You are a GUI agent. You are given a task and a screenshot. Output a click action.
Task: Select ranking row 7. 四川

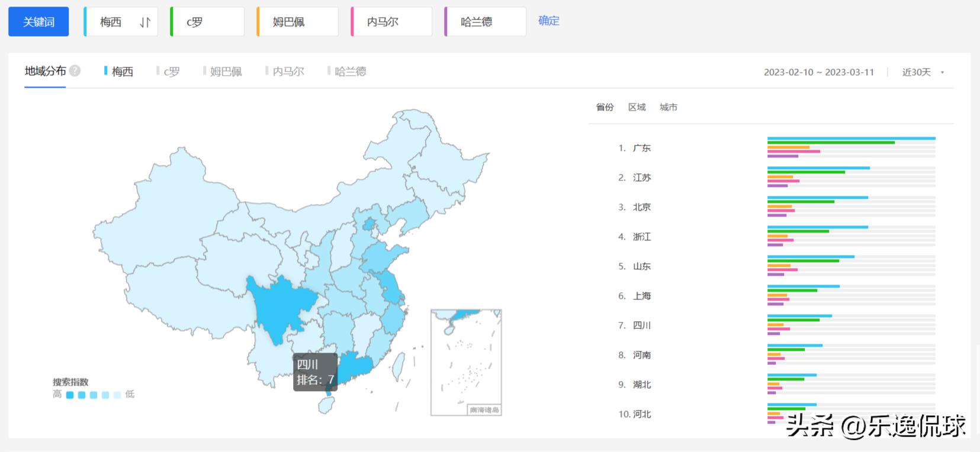(776, 325)
